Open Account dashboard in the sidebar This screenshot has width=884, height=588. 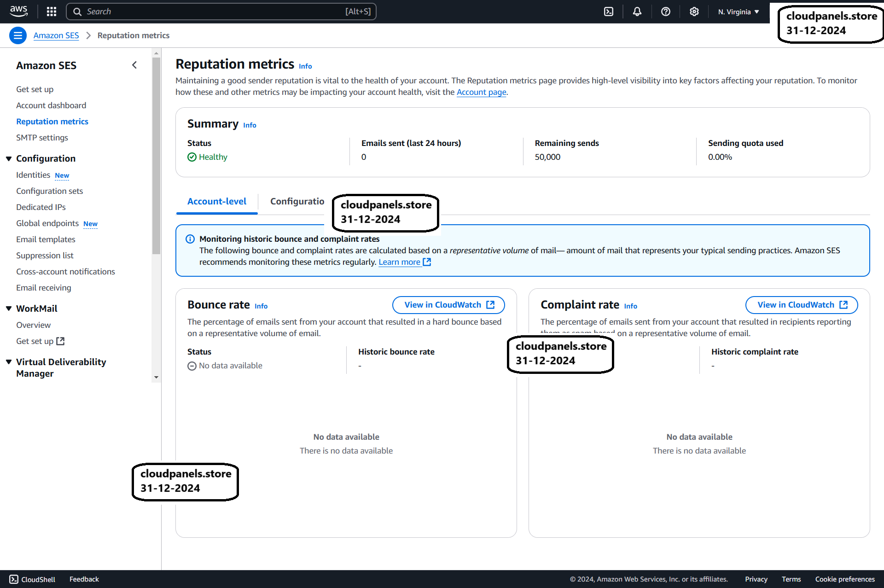(51, 105)
